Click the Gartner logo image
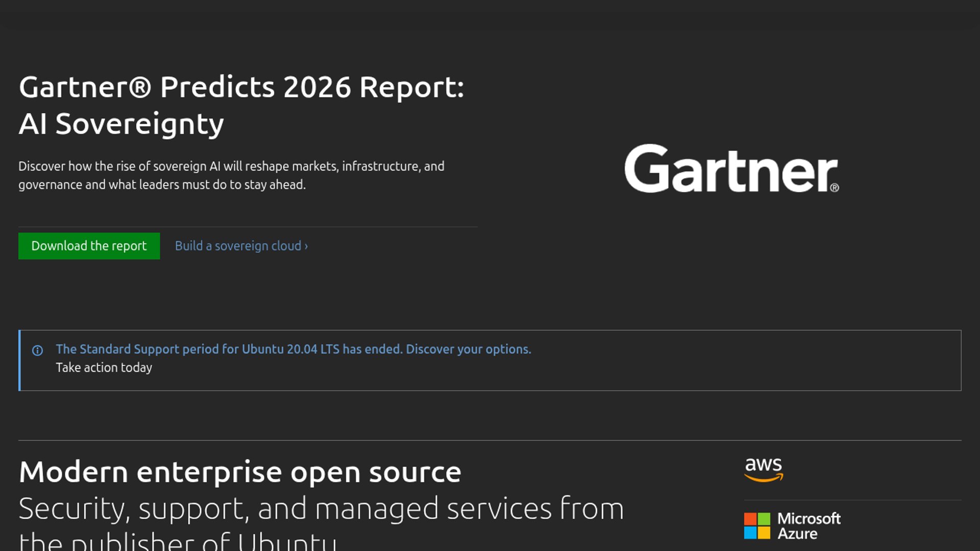980x551 pixels. coord(731,169)
